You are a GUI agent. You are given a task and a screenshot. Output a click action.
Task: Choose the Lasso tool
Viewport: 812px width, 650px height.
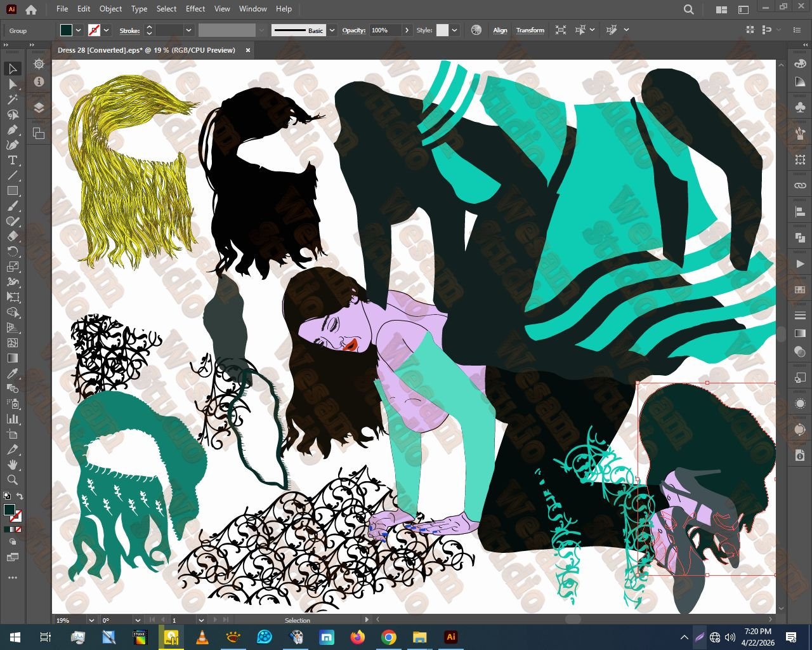coord(13,114)
